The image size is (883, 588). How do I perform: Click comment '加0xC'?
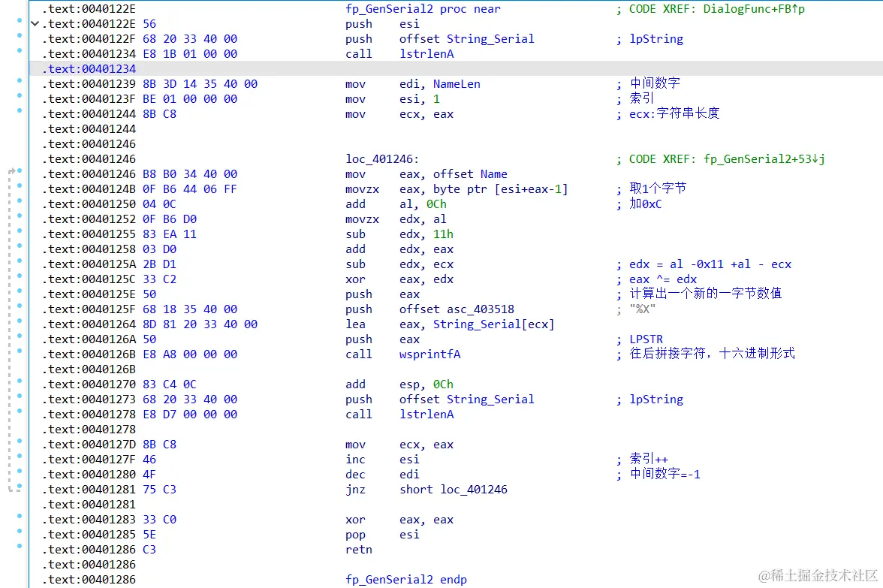click(646, 204)
